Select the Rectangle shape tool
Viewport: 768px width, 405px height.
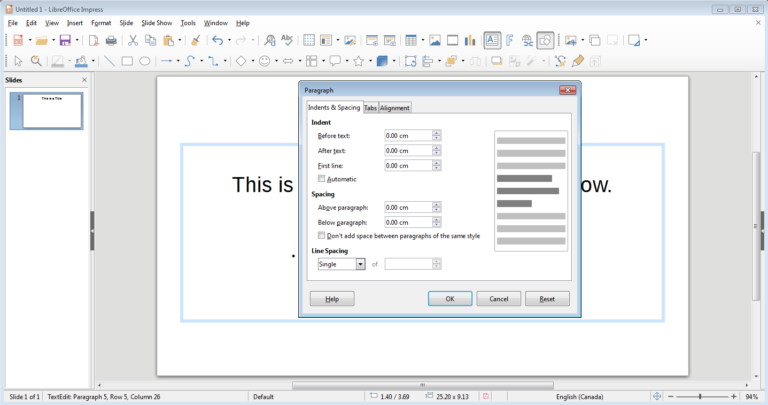tap(127, 61)
